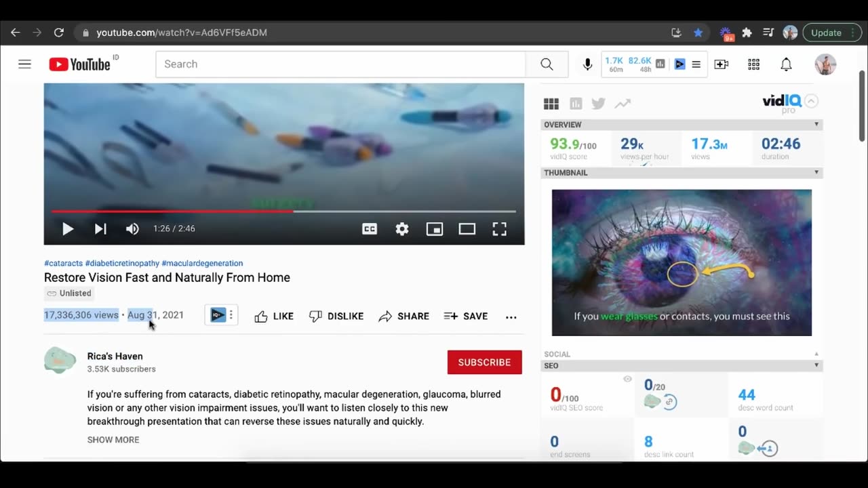Save the video to a playlist

click(466, 317)
